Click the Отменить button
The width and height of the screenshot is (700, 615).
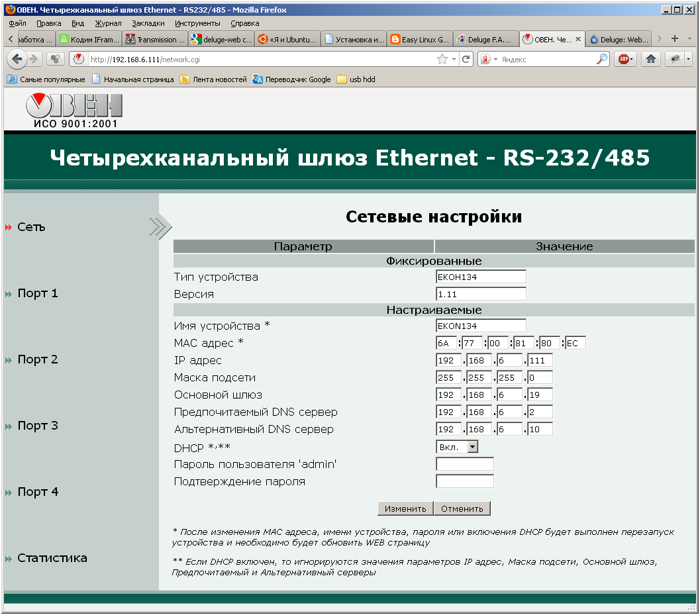[462, 508]
